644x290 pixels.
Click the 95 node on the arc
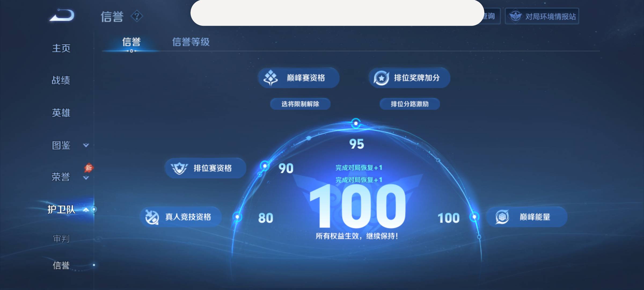pos(356,124)
